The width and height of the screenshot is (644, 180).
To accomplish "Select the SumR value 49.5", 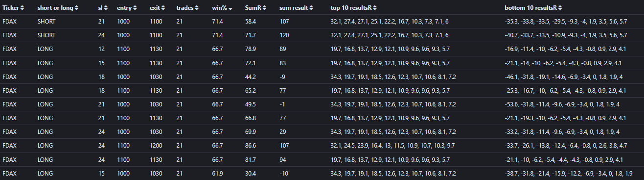I will click(251, 104).
